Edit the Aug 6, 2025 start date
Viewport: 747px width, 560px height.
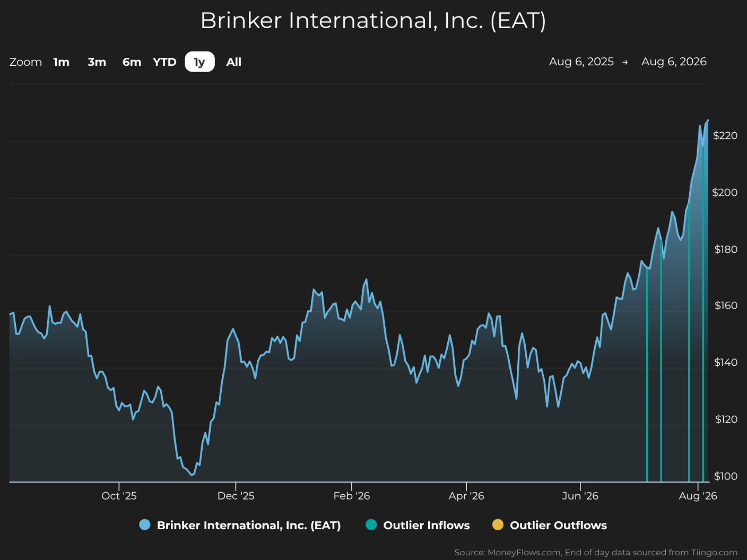pyautogui.click(x=581, y=62)
